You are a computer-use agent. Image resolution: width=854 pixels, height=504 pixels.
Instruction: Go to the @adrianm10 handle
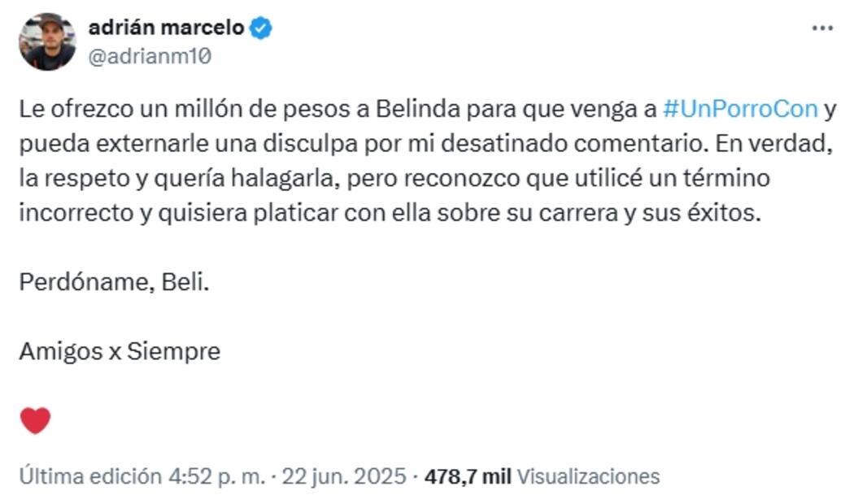tap(149, 58)
